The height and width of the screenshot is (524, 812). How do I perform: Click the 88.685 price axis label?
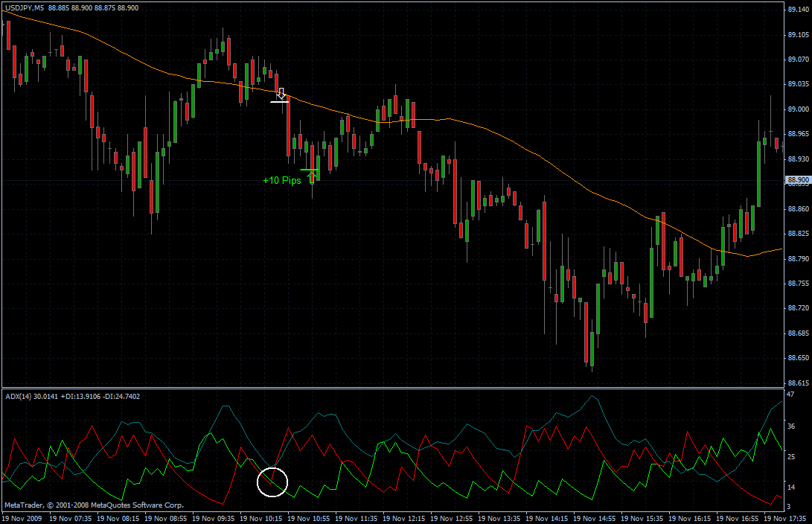pos(798,333)
